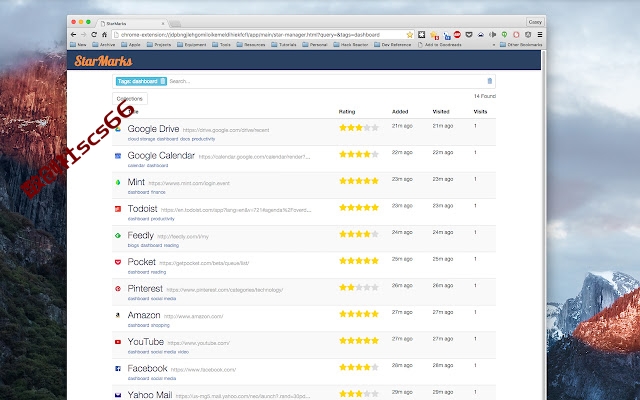Open the Dev Reference bookmarks folder
This screenshot has width=640, height=400.
pyautogui.click(x=393, y=44)
